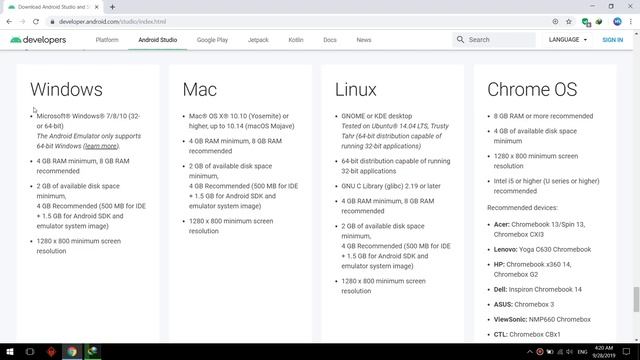Open the Windows Start menu
This screenshot has height=360, width=640.
click(x=10, y=351)
